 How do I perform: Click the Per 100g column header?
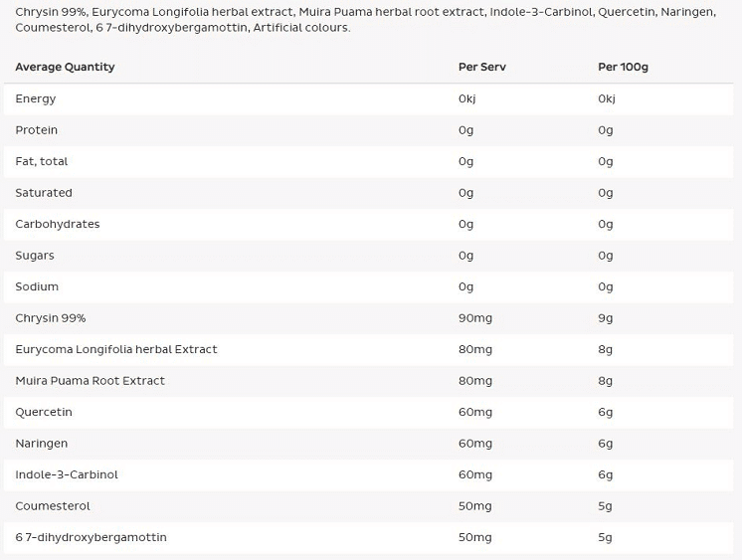623,67
